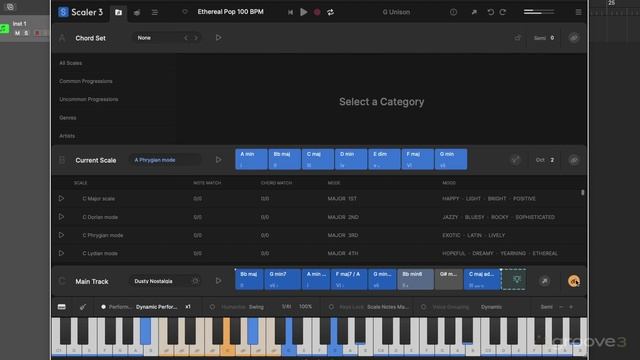Image resolution: width=640 pixels, height=360 pixels.
Task: Play the Current Scale preview
Action: (x=218, y=160)
